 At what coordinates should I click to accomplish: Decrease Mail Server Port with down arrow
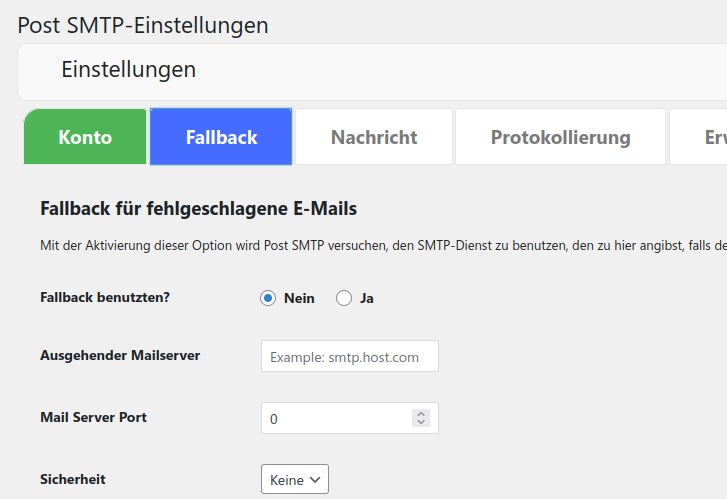point(421,422)
